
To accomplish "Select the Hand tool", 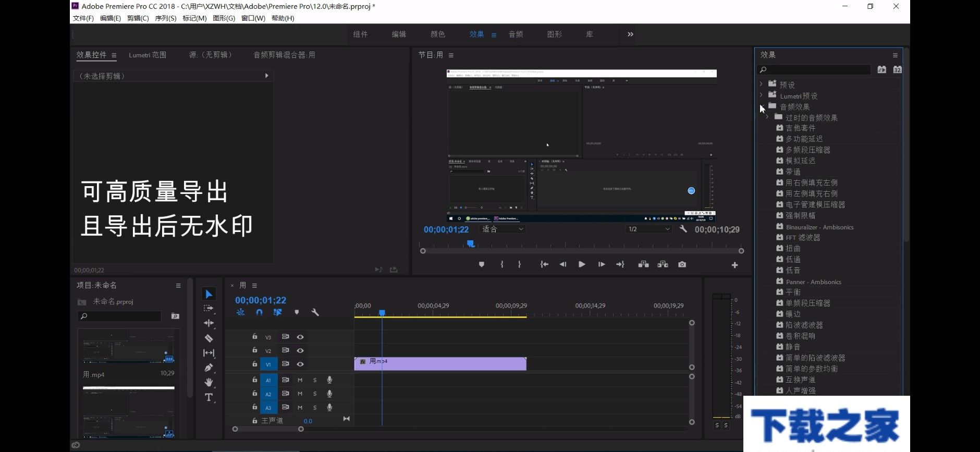I will tap(209, 382).
